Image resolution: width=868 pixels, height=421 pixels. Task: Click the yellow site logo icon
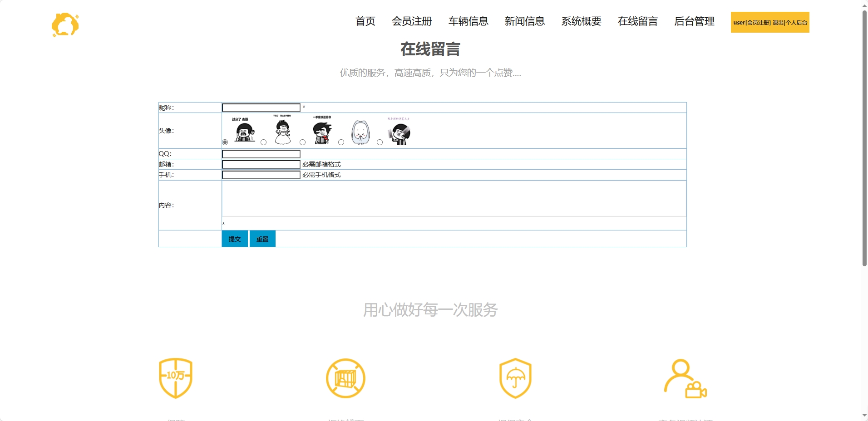point(65,24)
